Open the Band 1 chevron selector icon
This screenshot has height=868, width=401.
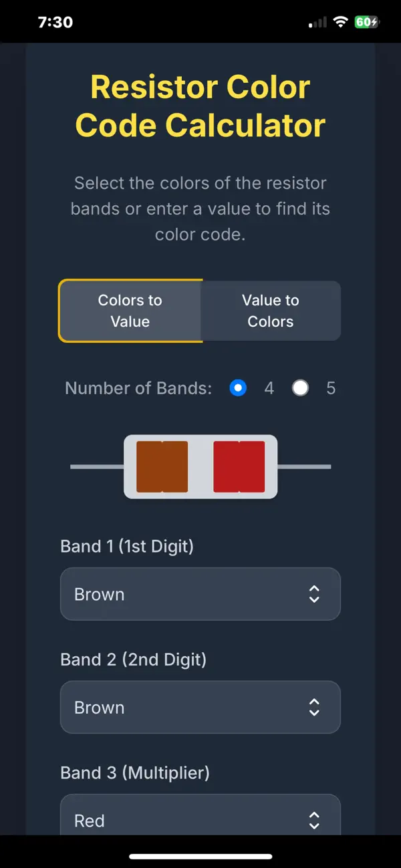(x=314, y=594)
